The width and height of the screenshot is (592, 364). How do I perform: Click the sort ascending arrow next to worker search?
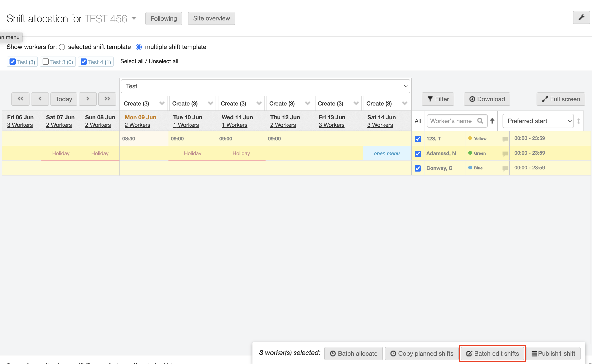pyautogui.click(x=492, y=121)
